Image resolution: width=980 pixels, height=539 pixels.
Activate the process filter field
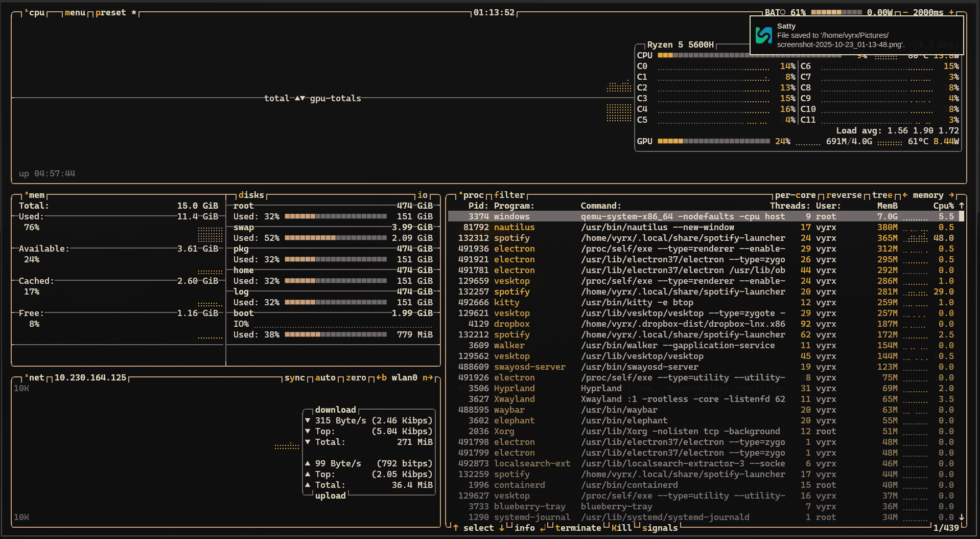(509, 195)
